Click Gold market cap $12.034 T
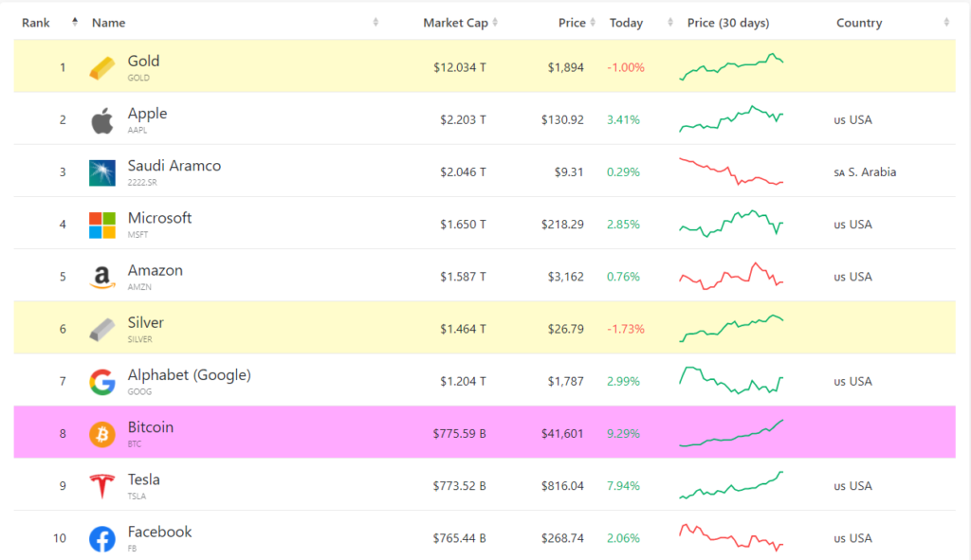This screenshot has width=971, height=560. pyautogui.click(x=460, y=67)
